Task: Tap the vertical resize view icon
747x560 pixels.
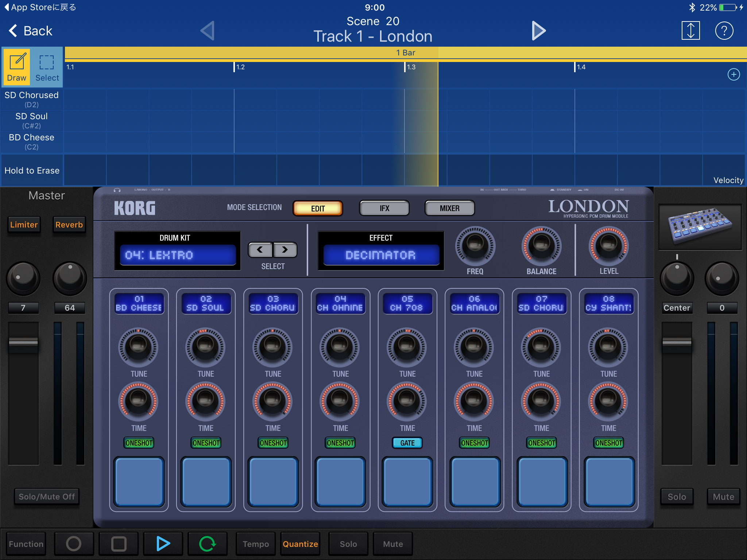Action: [690, 31]
